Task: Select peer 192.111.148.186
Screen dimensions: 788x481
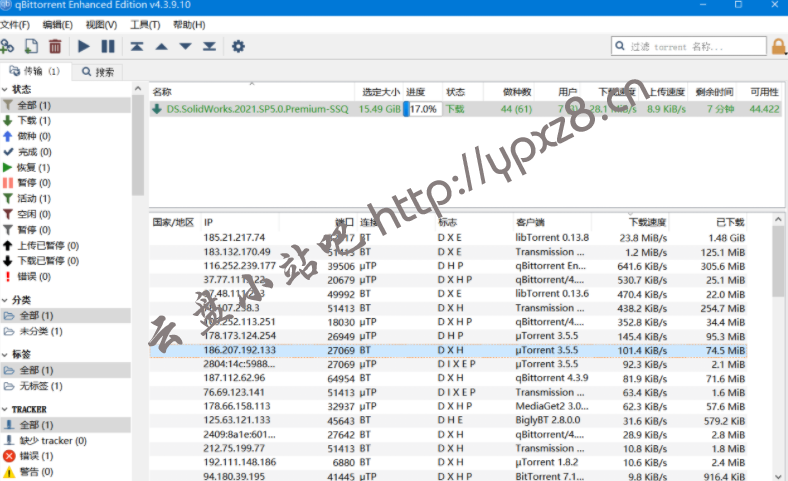Action: point(448,462)
